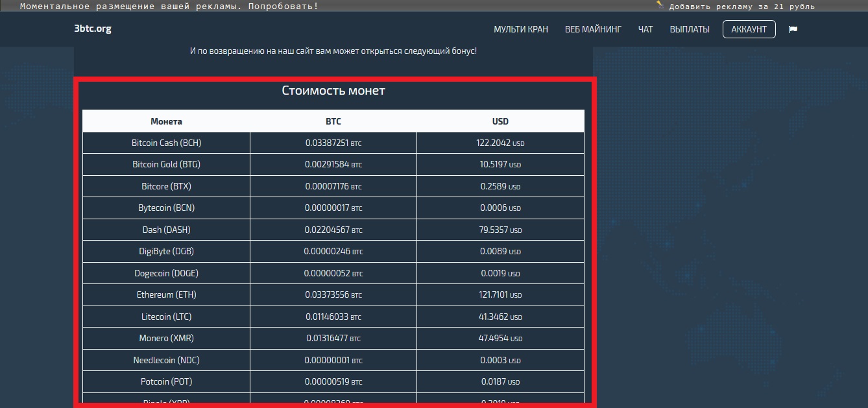Viewport: 868px width, 408px height.
Task: Open the 3btc.org home logo link
Action: click(x=93, y=29)
